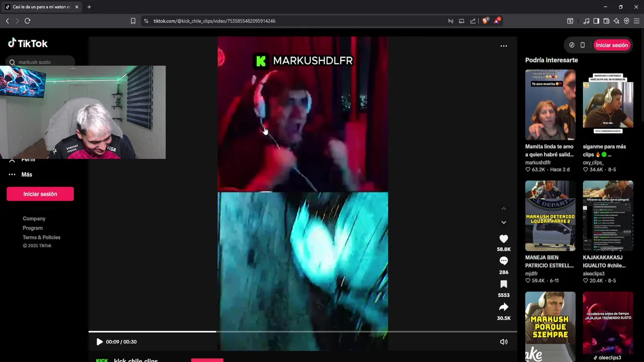Like the video with heart icon
The image size is (644, 362).
coord(504,239)
